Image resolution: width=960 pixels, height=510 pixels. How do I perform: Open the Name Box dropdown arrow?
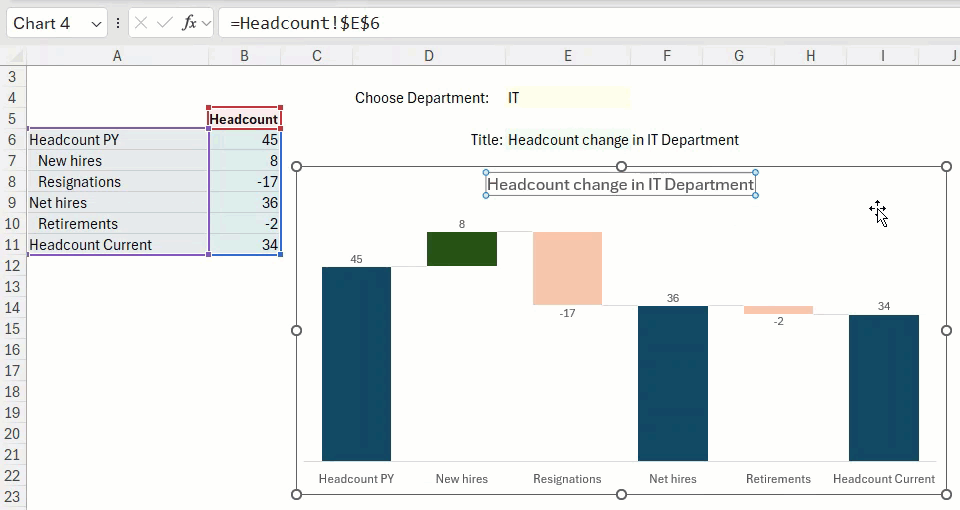coord(96,23)
